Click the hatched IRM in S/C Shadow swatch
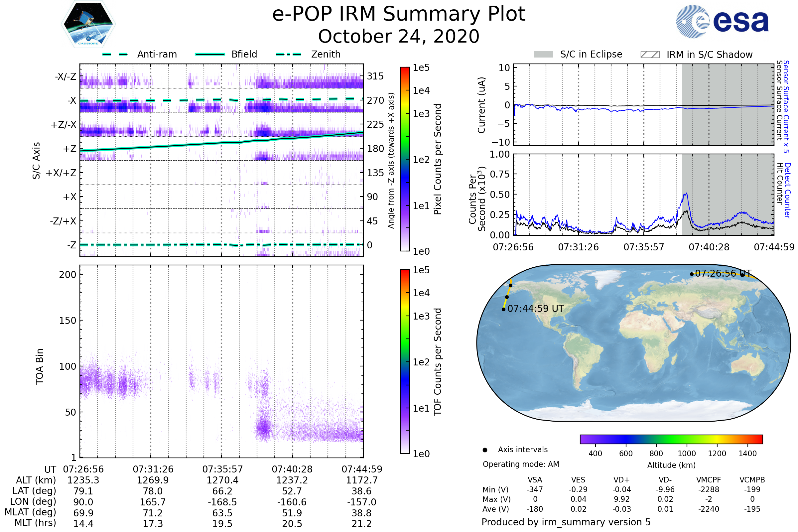The image size is (798, 532). point(650,55)
